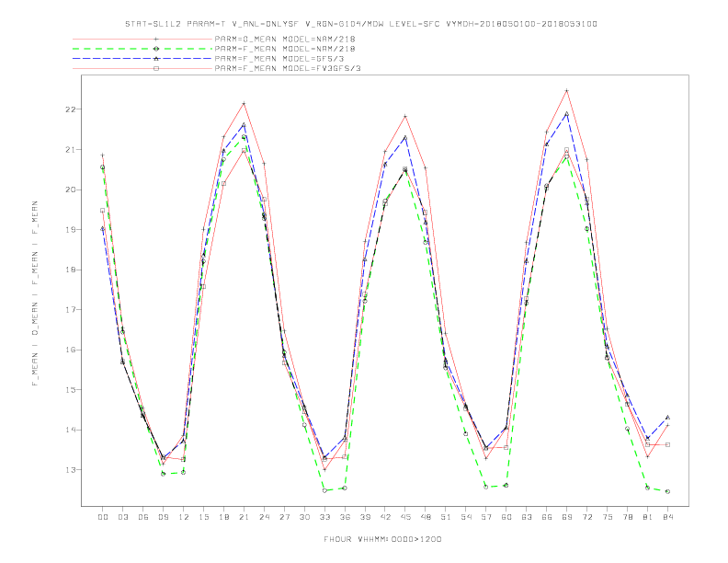The height and width of the screenshot is (563, 728).
Task: Click x-axis forecast hour label 78
Action: click(627, 517)
